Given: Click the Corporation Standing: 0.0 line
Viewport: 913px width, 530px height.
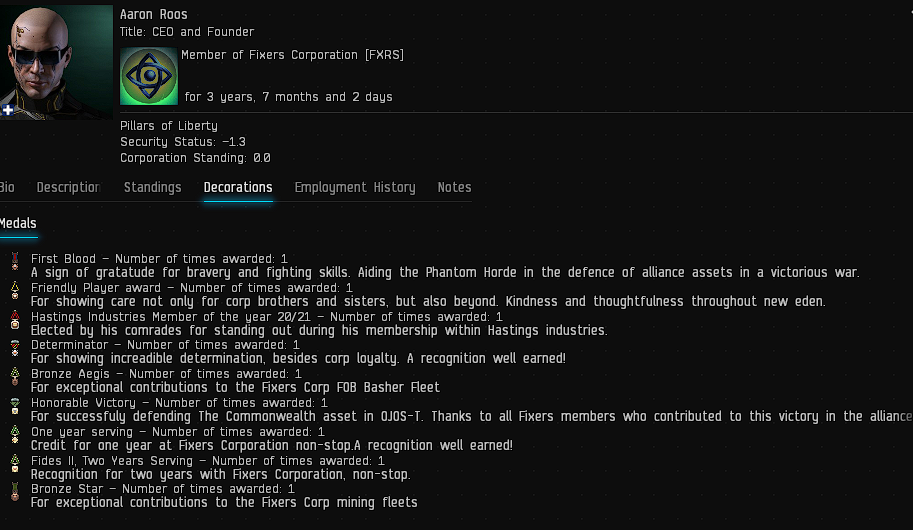Looking at the screenshot, I should coord(195,158).
